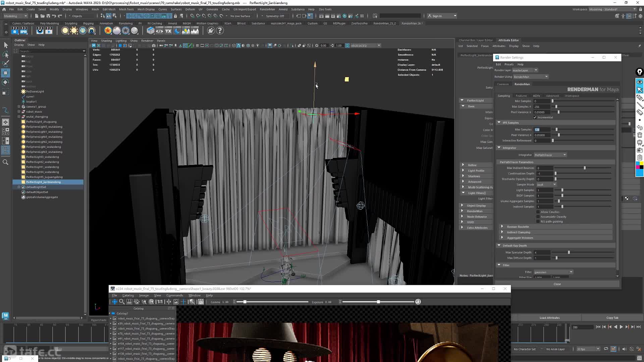
Task: Open RenderMan help question mark icon
Action: [x=220, y=31]
